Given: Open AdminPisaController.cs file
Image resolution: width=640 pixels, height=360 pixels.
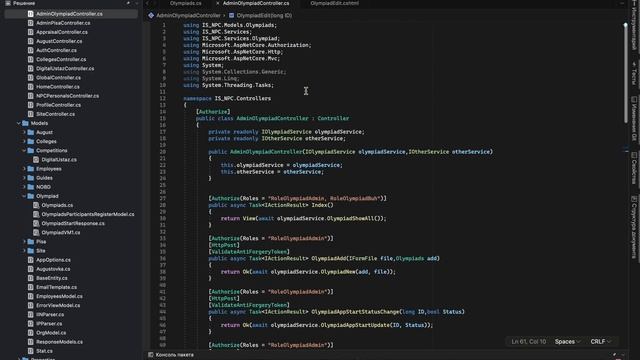Looking at the screenshot, I should pos(63,23).
